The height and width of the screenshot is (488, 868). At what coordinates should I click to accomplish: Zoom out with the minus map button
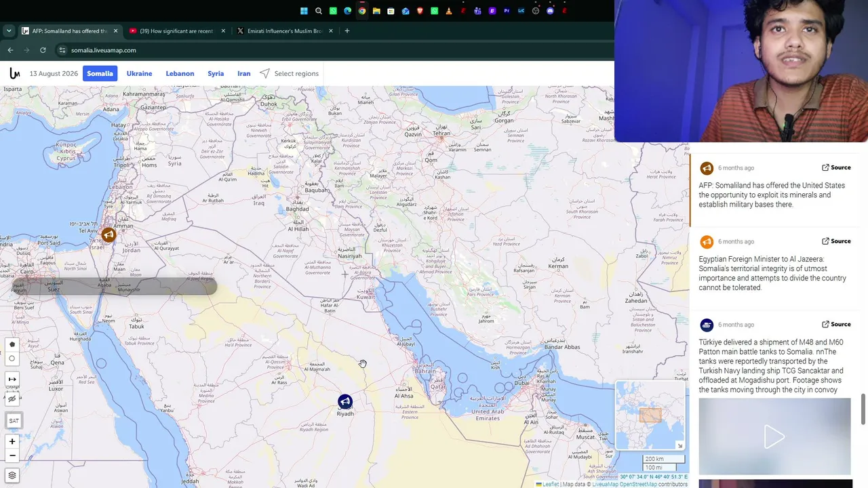pos(12,455)
